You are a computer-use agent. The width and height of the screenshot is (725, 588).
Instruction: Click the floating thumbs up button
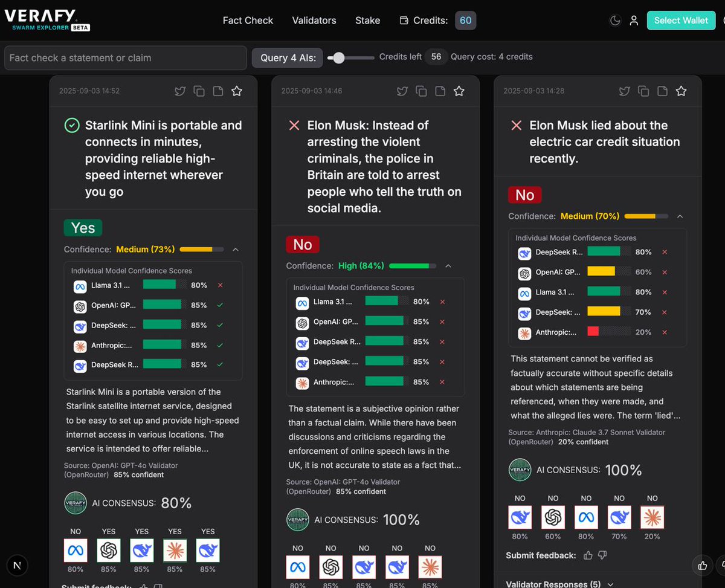tap(702, 565)
